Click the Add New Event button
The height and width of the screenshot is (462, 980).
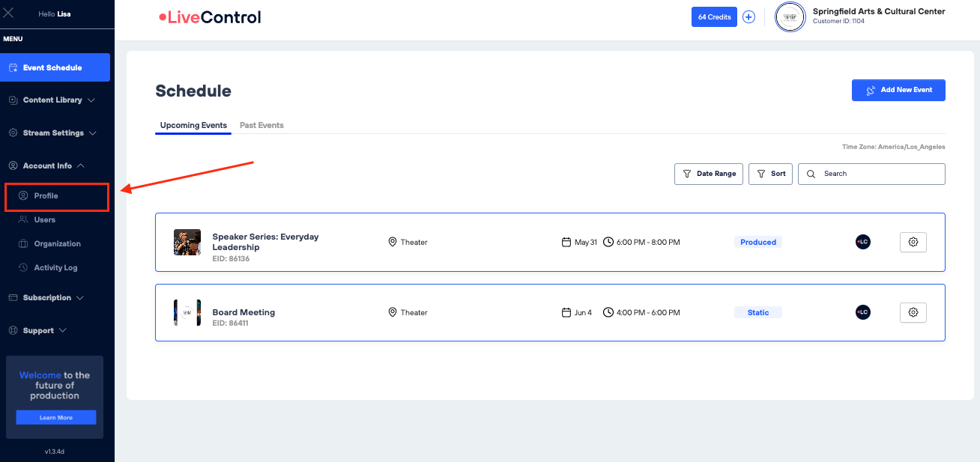click(x=898, y=90)
